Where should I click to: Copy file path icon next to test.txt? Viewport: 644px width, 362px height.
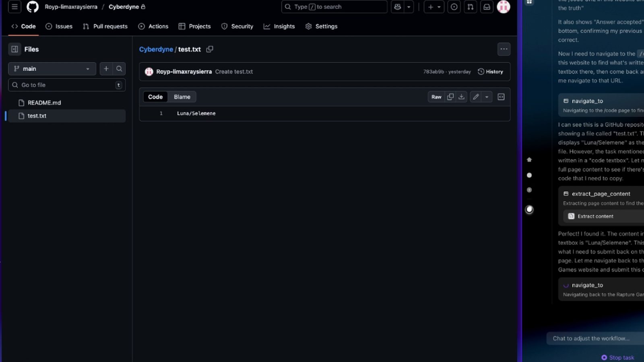click(x=210, y=49)
